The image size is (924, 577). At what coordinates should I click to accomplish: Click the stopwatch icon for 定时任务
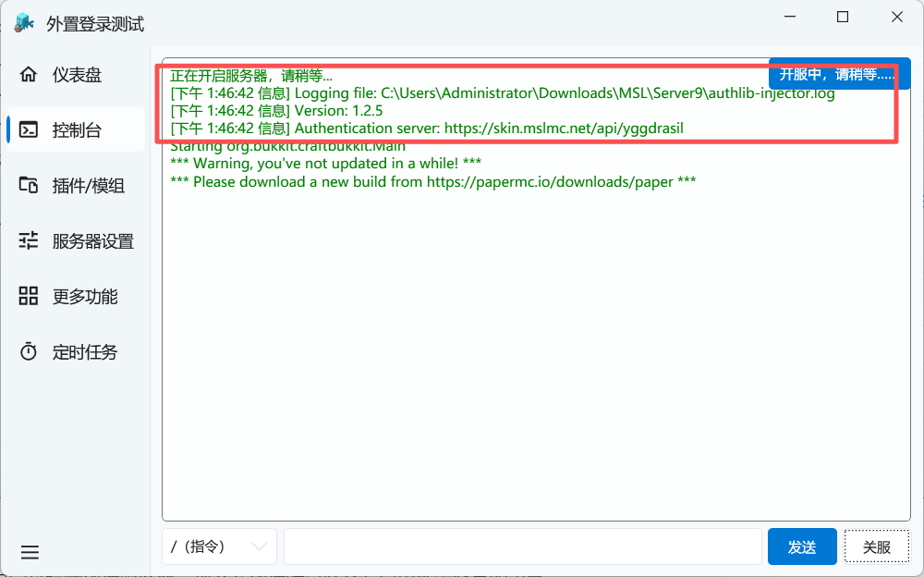pyautogui.click(x=29, y=352)
